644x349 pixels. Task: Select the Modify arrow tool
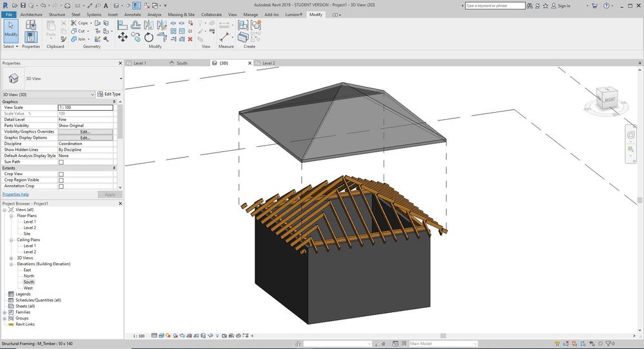point(11,30)
